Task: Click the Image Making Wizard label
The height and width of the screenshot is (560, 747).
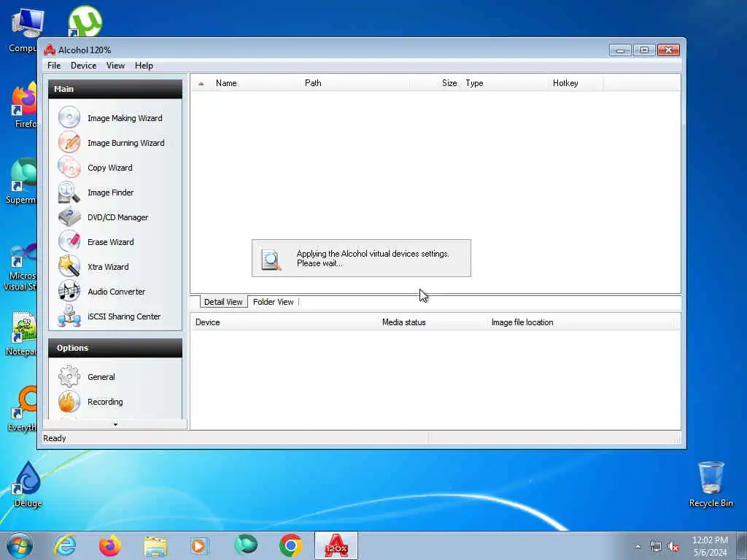Action: (x=125, y=118)
